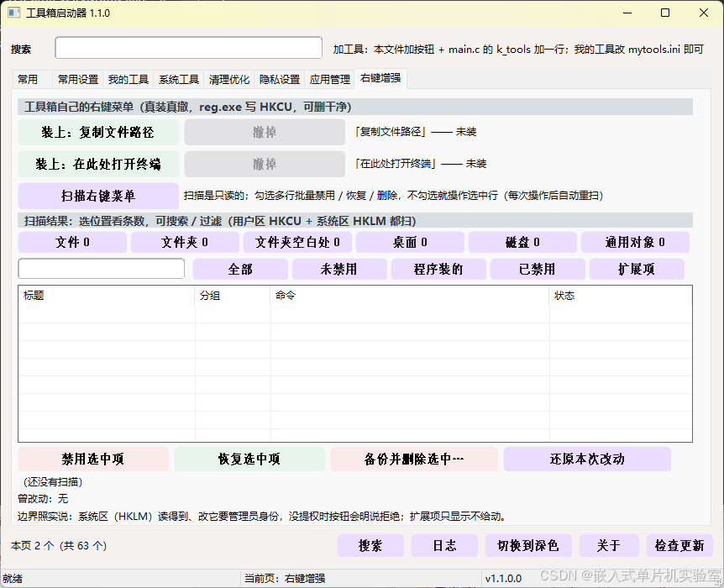Click 当前页: 右键增强 status bar entry
The image size is (724, 588).
tap(285, 579)
